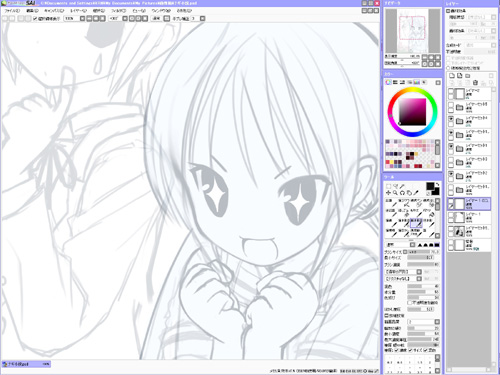
Task: Open the Layer menu
Action: [x=79, y=11]
